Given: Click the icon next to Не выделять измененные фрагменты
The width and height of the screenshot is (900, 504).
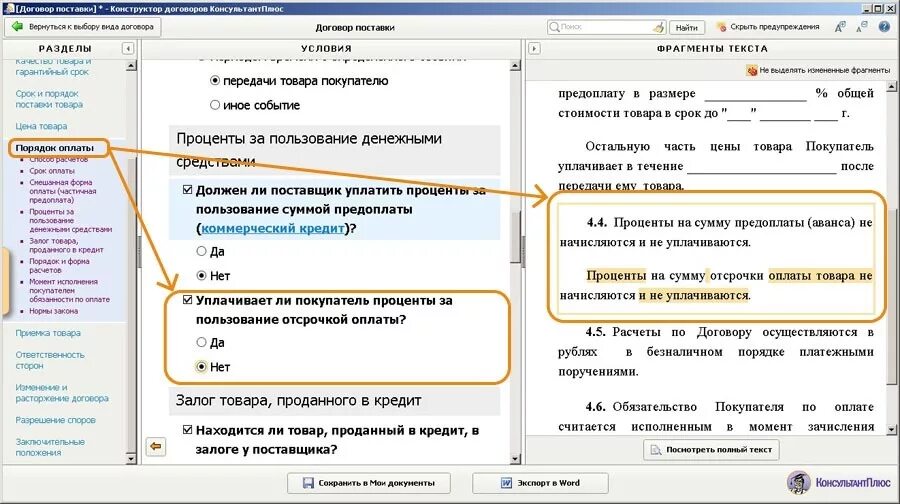Looking at the screenshot, I should (752, 70).
